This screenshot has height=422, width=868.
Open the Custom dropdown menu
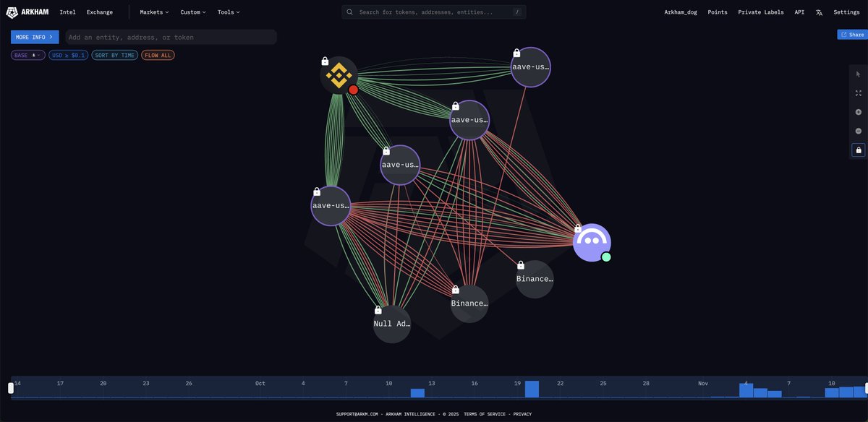[193, 12]
